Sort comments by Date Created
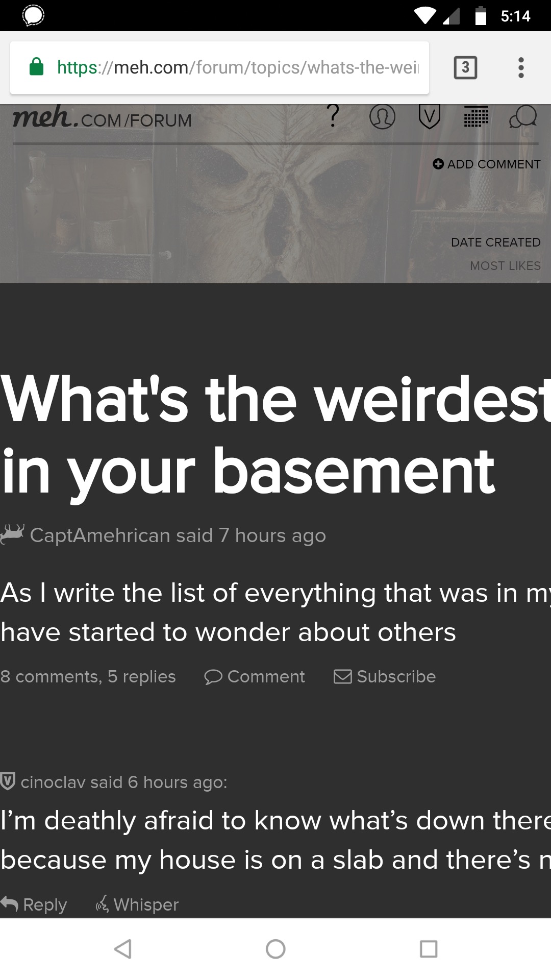This screenshot has height=980, width=551. point(495,242)
